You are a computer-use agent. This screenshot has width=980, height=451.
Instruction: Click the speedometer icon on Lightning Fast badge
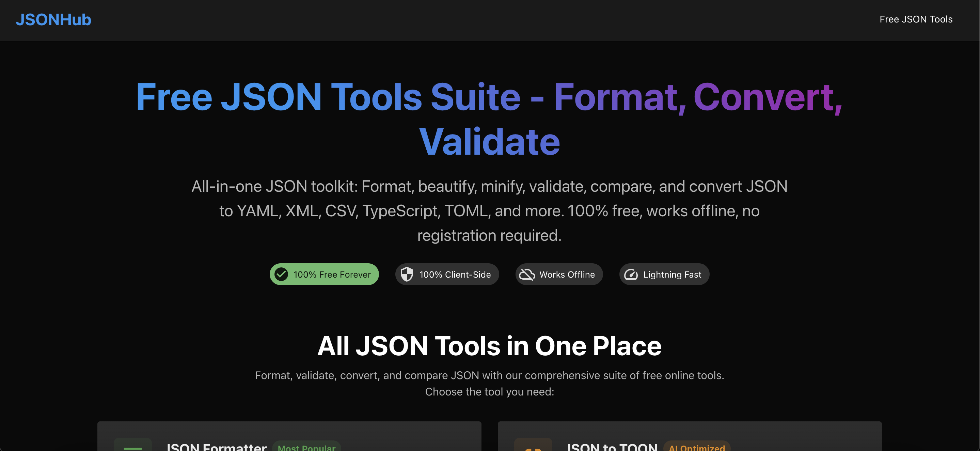(x=631, y=274)
